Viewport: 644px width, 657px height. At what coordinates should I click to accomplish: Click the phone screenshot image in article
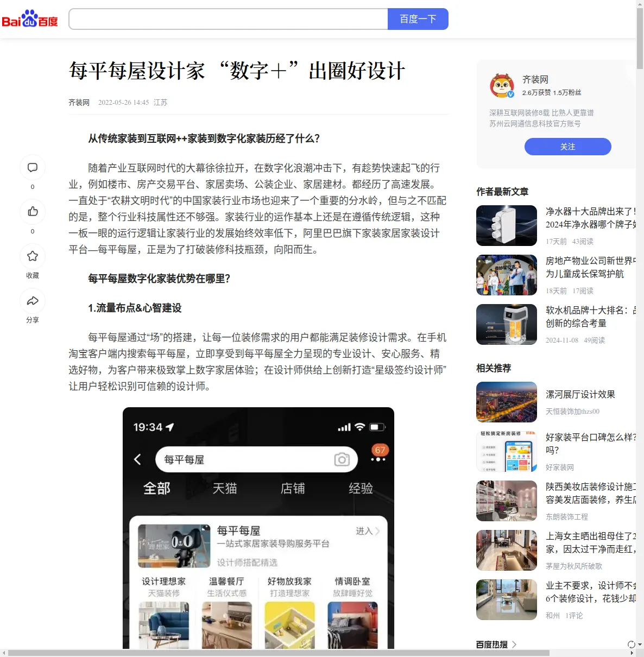click(258, 528)
